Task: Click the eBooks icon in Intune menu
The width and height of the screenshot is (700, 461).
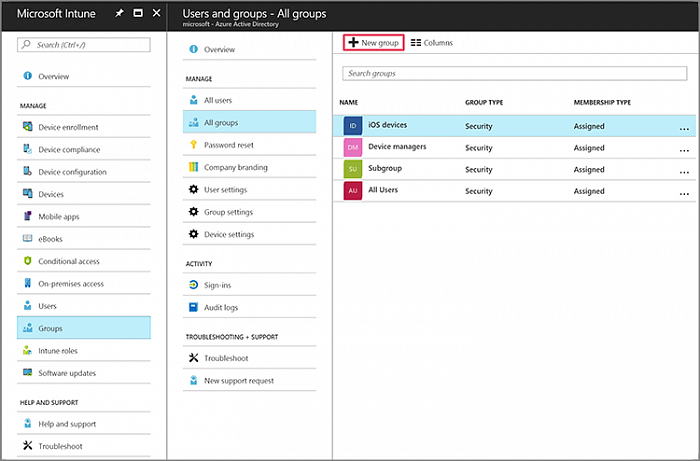Action: 27,239
